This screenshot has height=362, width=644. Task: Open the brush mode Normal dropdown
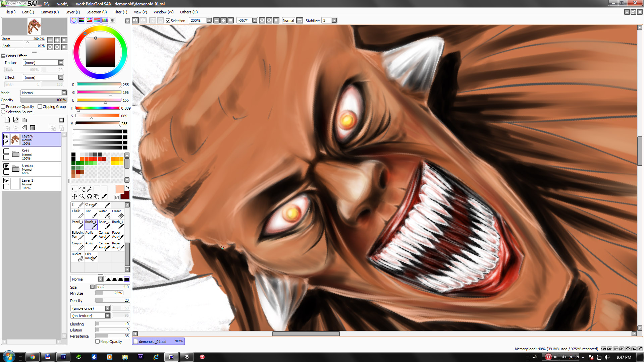coord(87,279)
